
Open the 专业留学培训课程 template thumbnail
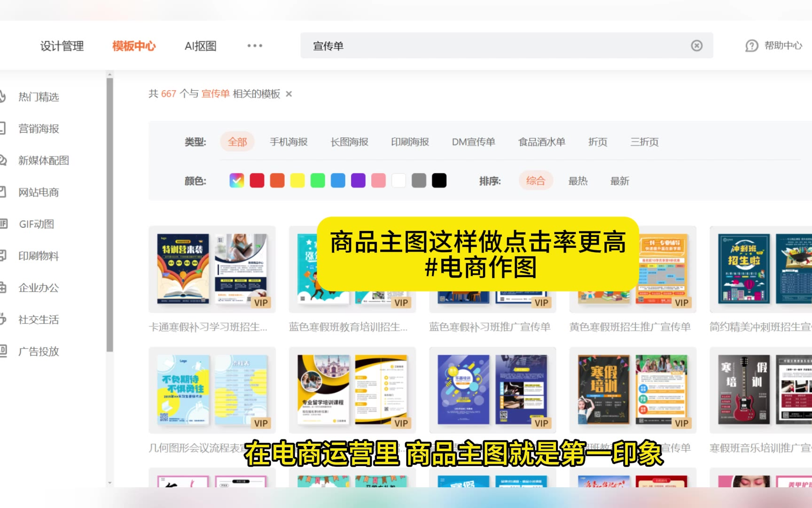(x=352, y=390)
